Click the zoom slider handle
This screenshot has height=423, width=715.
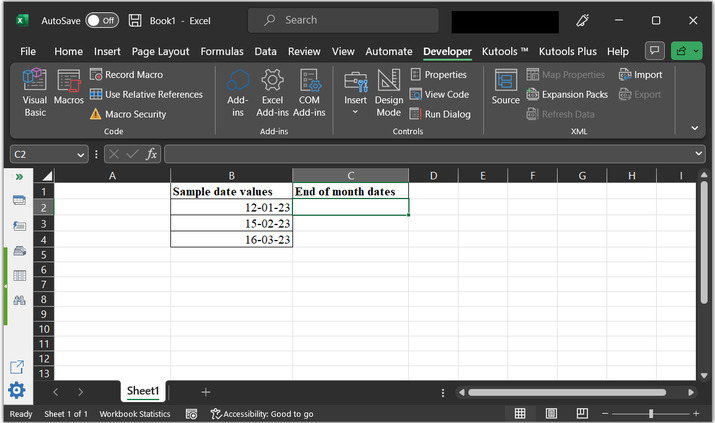651,413
